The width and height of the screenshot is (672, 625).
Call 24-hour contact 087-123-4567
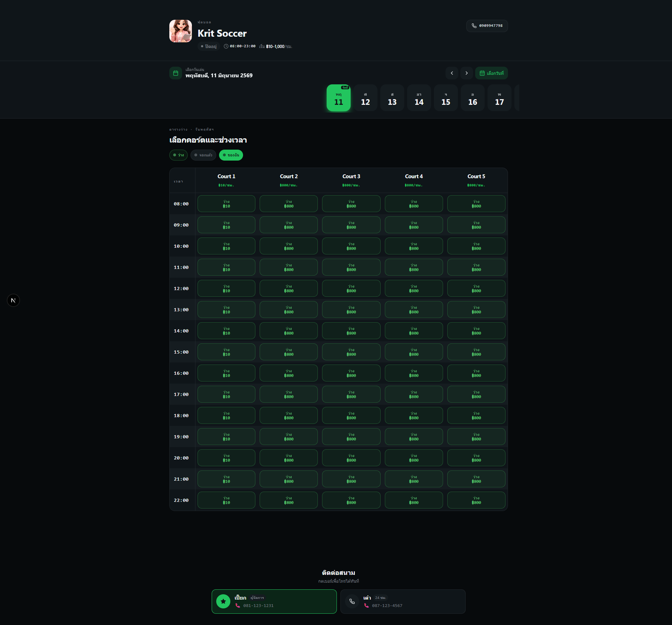click(x=387, y=606)
